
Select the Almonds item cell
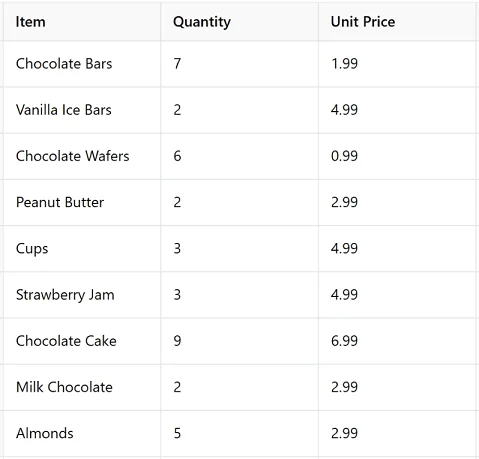click(82, 433)
